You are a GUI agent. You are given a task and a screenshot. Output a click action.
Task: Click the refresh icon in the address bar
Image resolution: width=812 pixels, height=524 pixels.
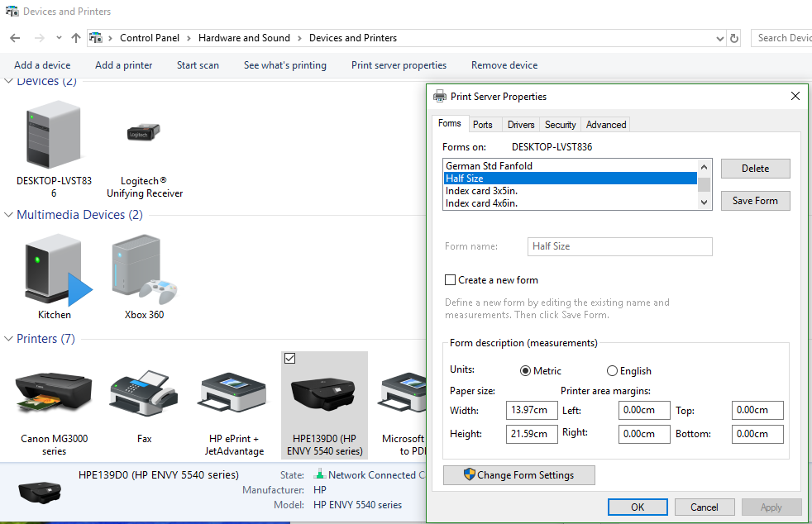pyautogui.click(x=734, y=37)
